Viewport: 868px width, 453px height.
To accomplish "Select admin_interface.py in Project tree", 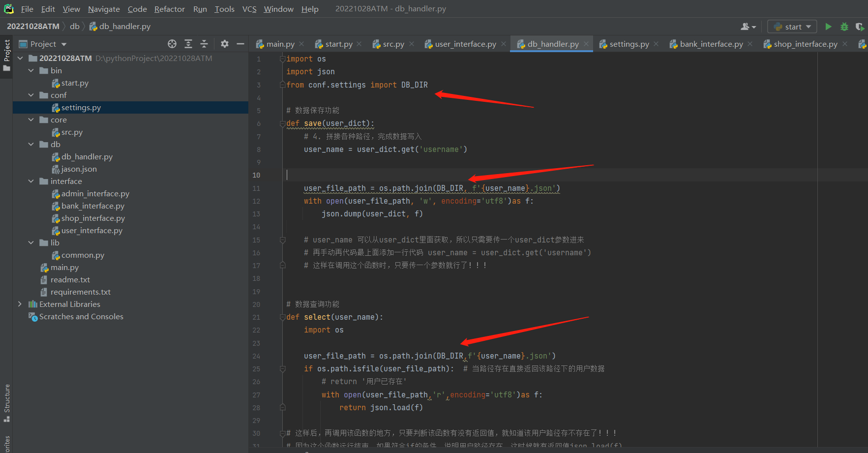I will 95,193.
